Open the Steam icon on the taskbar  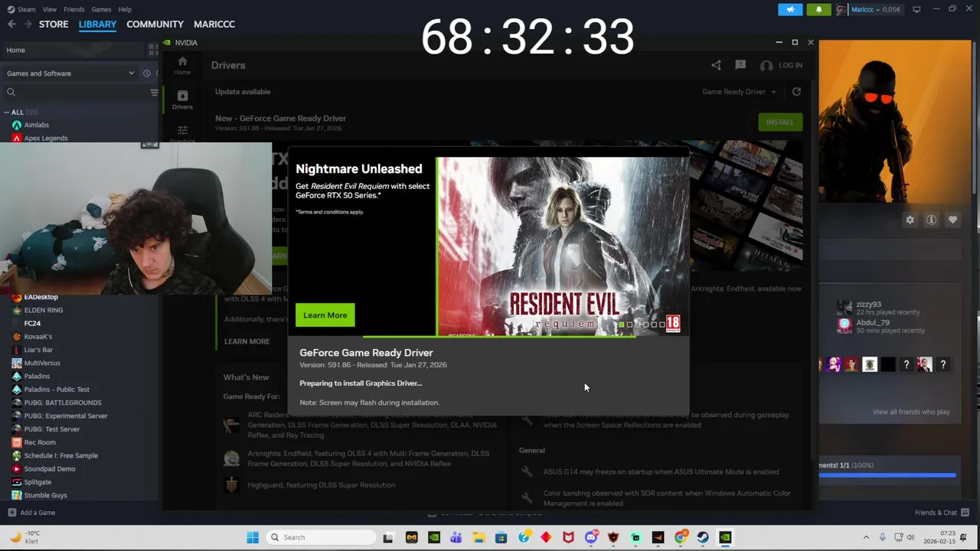(x=702, y=537)
